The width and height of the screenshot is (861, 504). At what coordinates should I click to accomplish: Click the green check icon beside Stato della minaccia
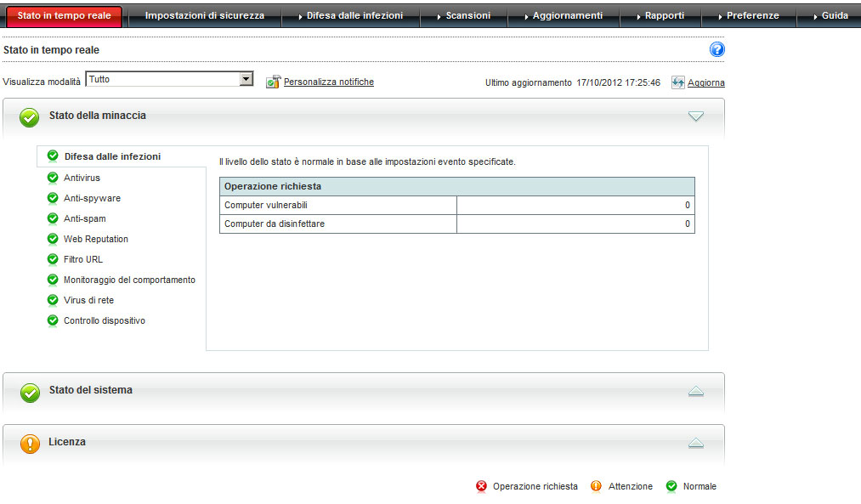30,117
